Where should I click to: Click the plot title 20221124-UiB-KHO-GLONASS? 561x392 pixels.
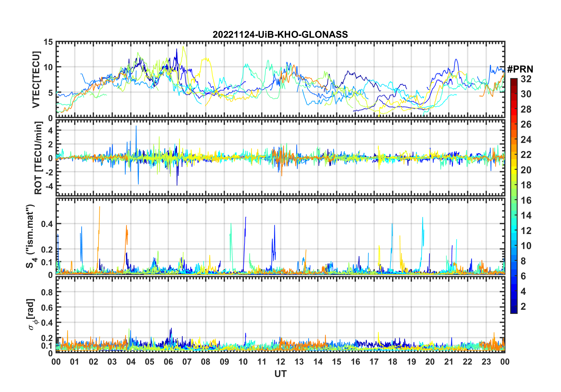point(280,34)
